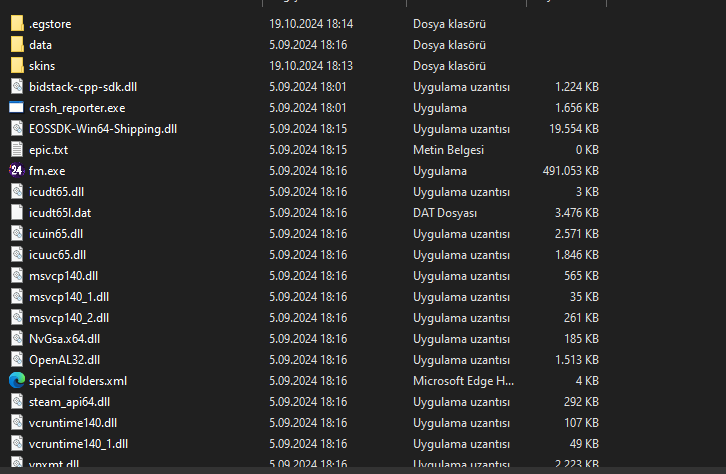The width and height of the screenshot is (726, 474).
Task: Click the 3.476 KB size value
Action: point(577,213)
